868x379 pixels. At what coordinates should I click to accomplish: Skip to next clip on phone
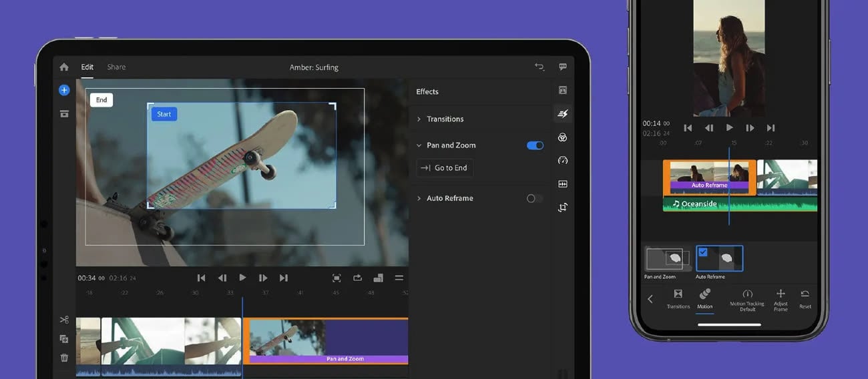pyautogui.click(x=771, y=127)
